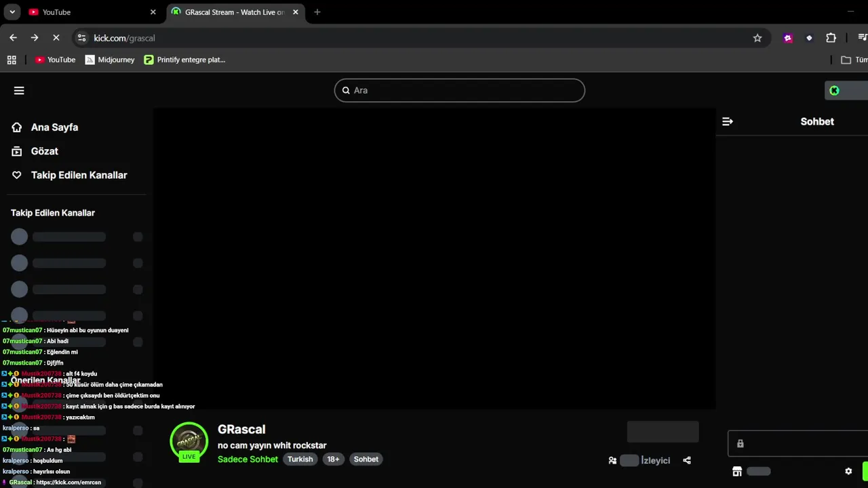This screenshot has width=868, height=488.
Task: Open the pink-purple extension icon
Action: click(787, 38)
